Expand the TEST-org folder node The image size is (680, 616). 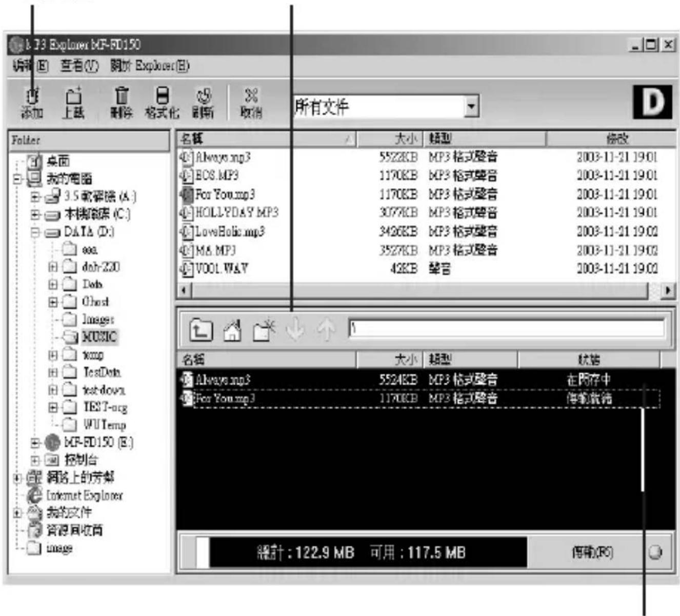pyautogui.click(x=53, y=408)
